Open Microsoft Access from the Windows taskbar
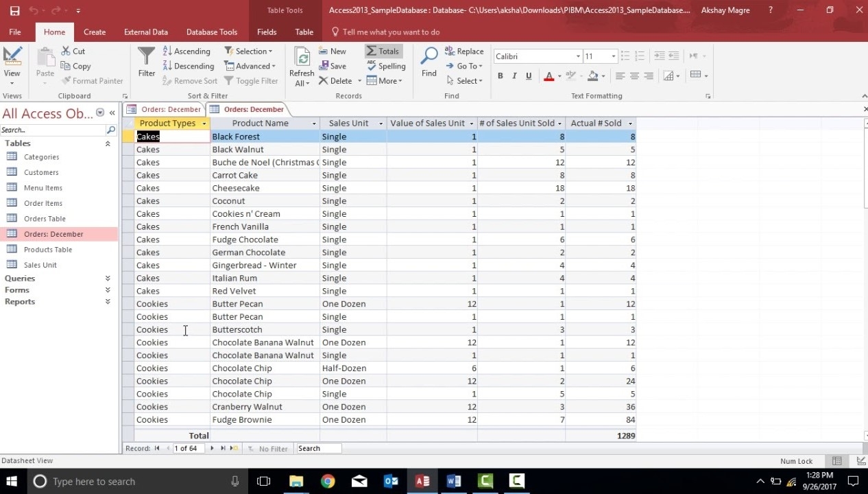Image resolution: width=868 pixels, height=494 pixels. coord(422,482)
